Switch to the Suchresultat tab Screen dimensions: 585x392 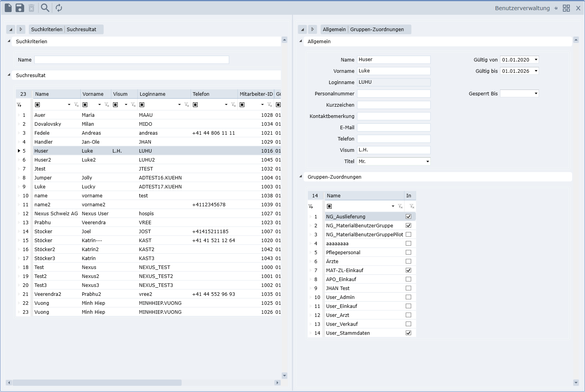pyautogui.click(x=81, y=29)
